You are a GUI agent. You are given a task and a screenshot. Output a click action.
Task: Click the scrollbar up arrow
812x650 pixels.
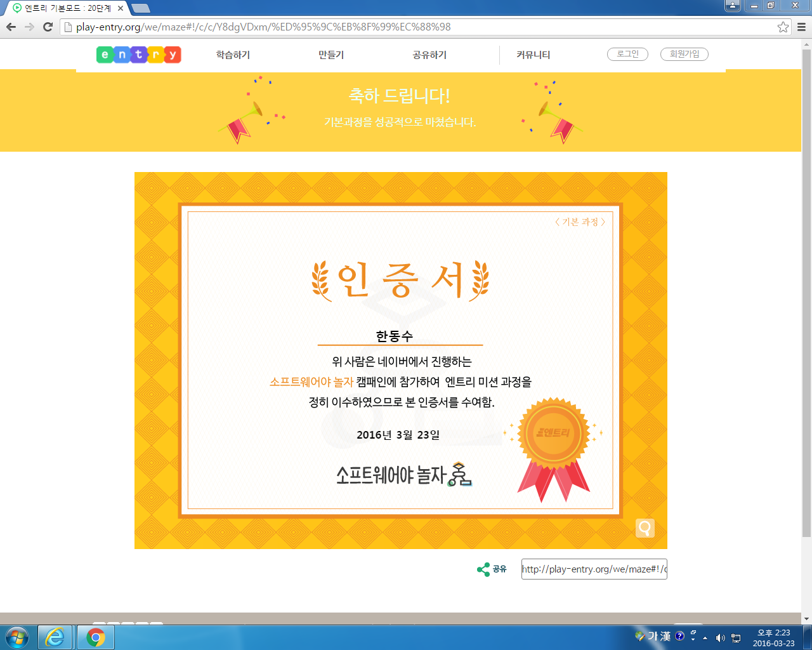(806, 43)
